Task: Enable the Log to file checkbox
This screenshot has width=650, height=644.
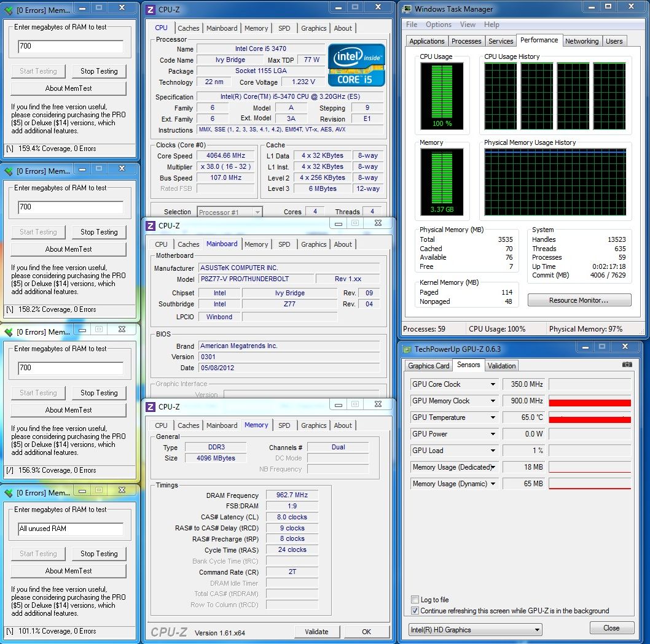Action: tap(415, 600)
